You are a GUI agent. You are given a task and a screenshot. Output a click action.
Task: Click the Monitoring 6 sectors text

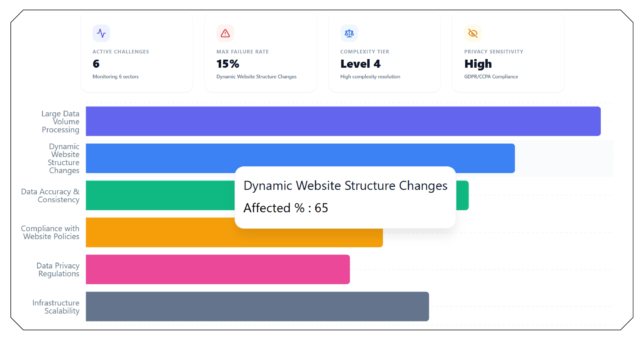(115, 77)
